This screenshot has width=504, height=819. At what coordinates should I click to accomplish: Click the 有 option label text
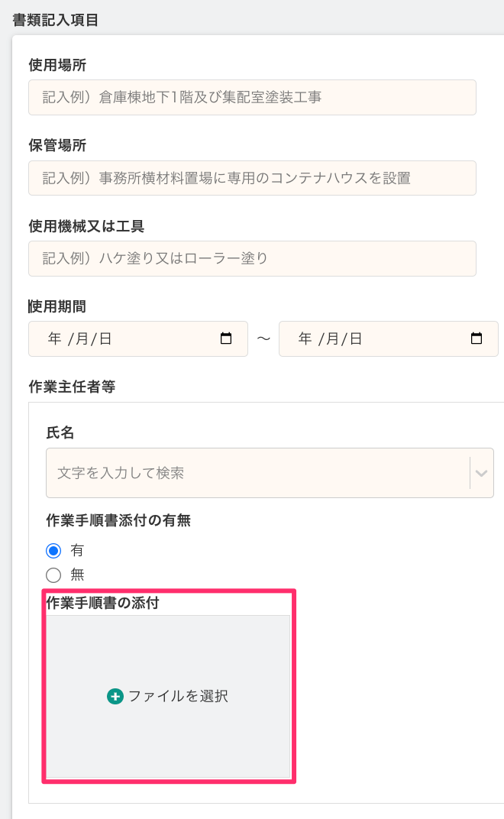pos(77,551)
